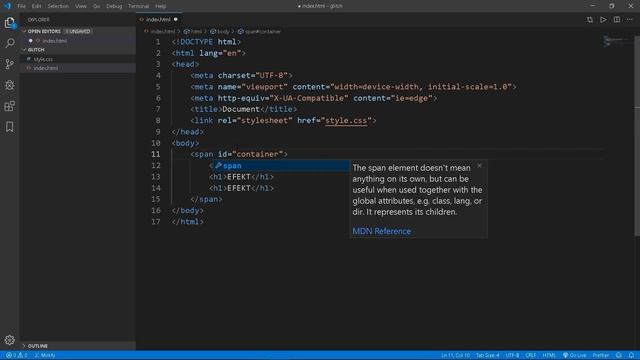Click the VS Code logo in title bar

7,6
